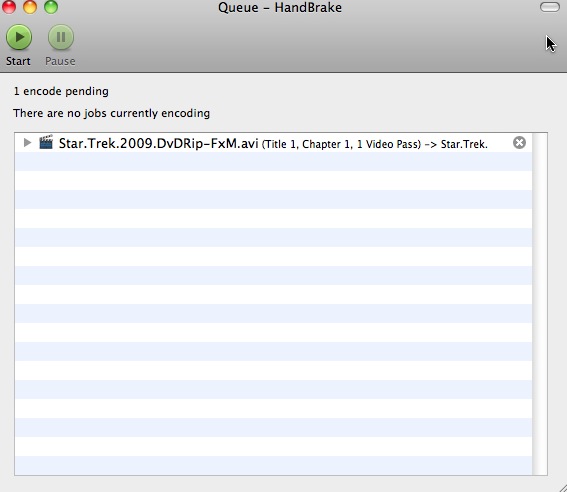Viewport: 567px width, 492px height.
Task: Close the Queue window with red button
Action: pyautogui.click(x=9, y=7)
